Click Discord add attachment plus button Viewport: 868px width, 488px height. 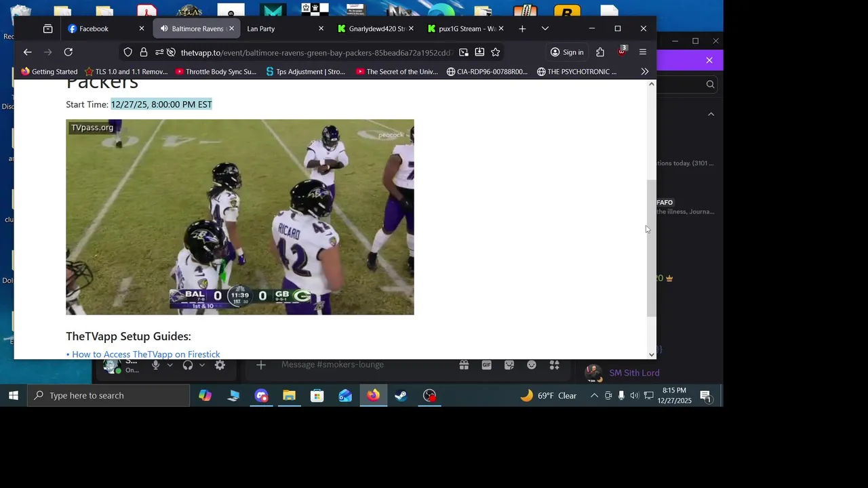[x=261, y=365]
